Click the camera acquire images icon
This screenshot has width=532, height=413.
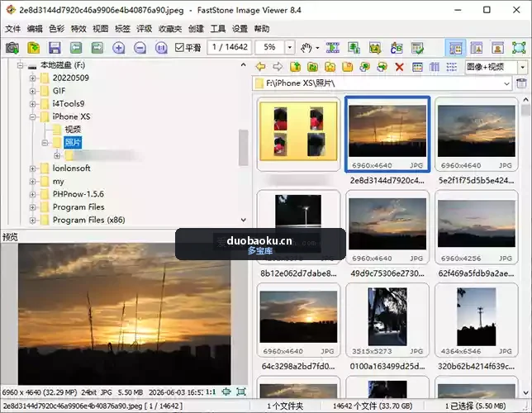point(12,48)
